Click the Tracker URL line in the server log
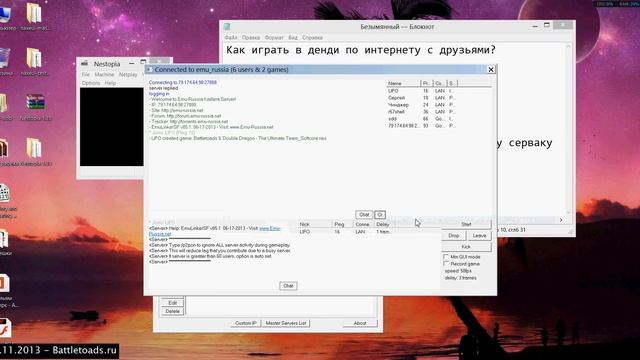Screen dimensions: 640x360 click(x=189, y=122)
